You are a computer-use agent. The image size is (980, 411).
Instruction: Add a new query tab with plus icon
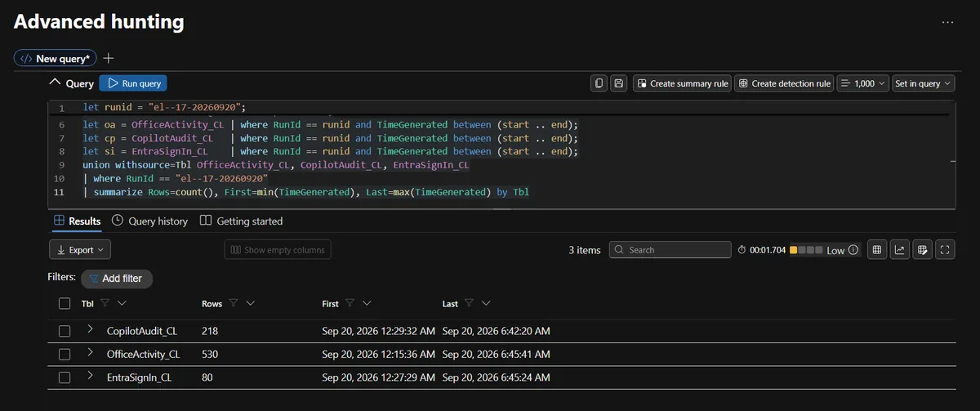tap(109, 59)
